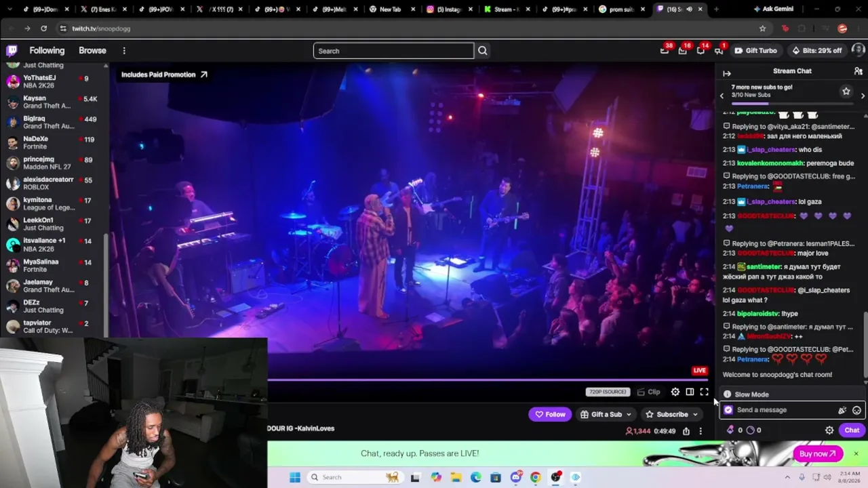Close the Buy now promo banner
868x488 pixels.
click(856, 453)
